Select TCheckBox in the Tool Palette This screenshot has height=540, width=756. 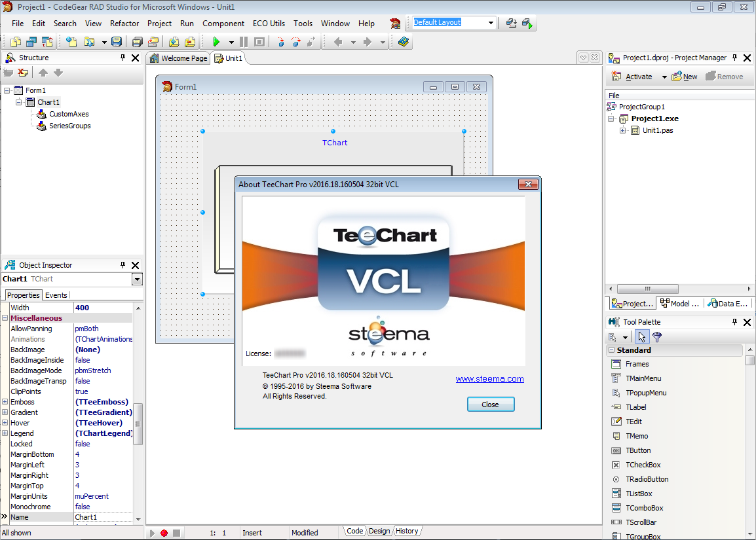pyautogui.click(x=643, y=465)
